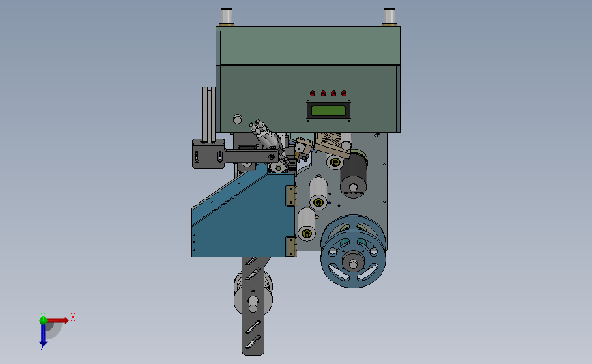
Task: Select the dark gray clamp block on the left arm
Action: pos(208,154)
